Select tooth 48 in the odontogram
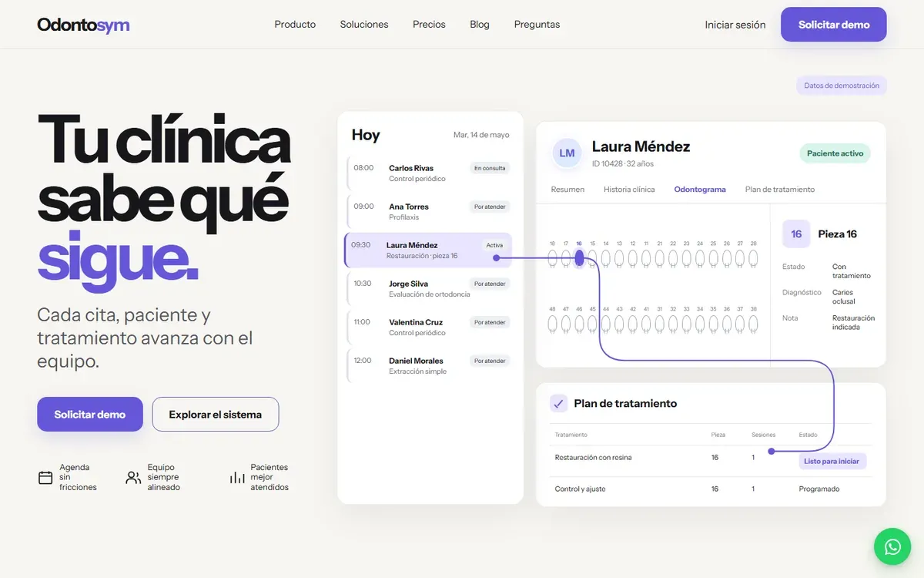Image resolution: width=924 pixels, height=578 pixels. coord(552,324)
